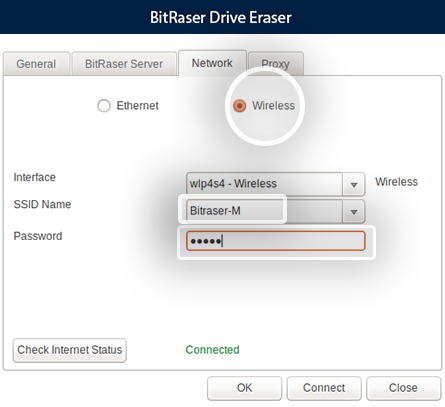Click the Wireless text beside Interface dropdown
Screen dimensions: 445x407
pos(396,182)
